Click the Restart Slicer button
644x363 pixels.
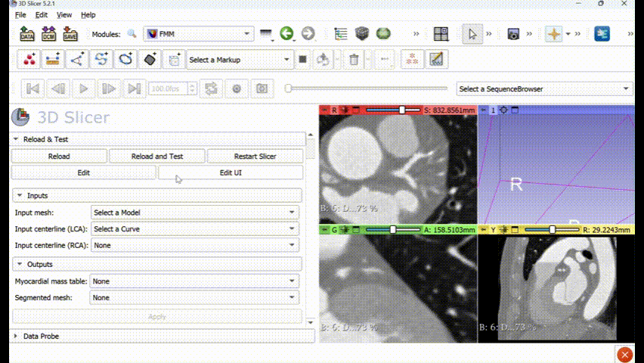[255, 157]
